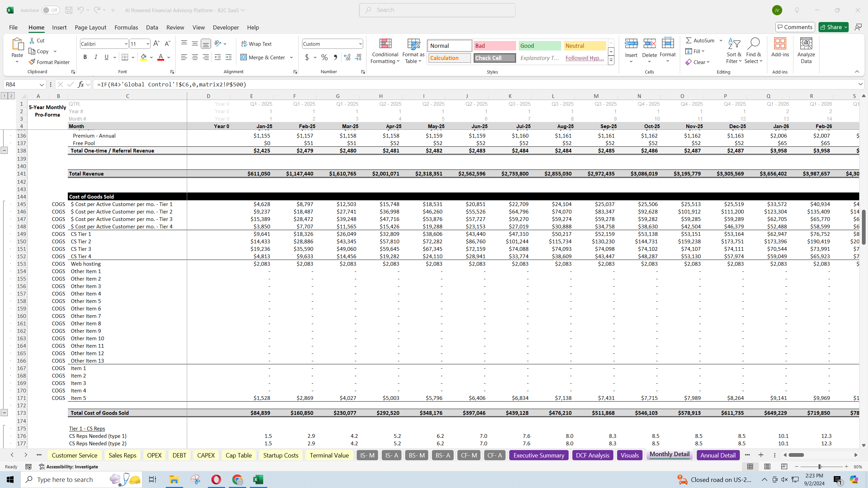Apply the Check Cell style

(x=495, y=58)
